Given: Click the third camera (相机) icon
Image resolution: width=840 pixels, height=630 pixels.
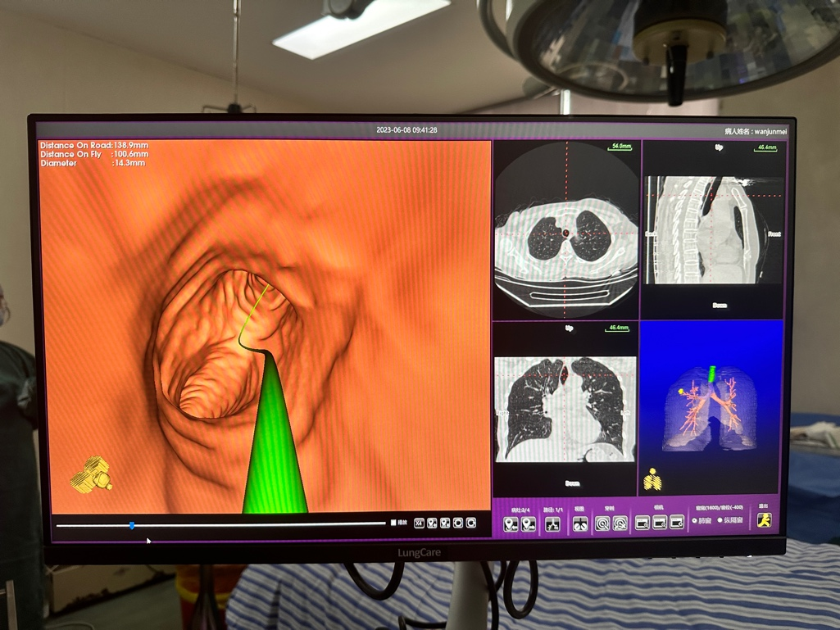Looking at the screenshot, I should [677, 522].
